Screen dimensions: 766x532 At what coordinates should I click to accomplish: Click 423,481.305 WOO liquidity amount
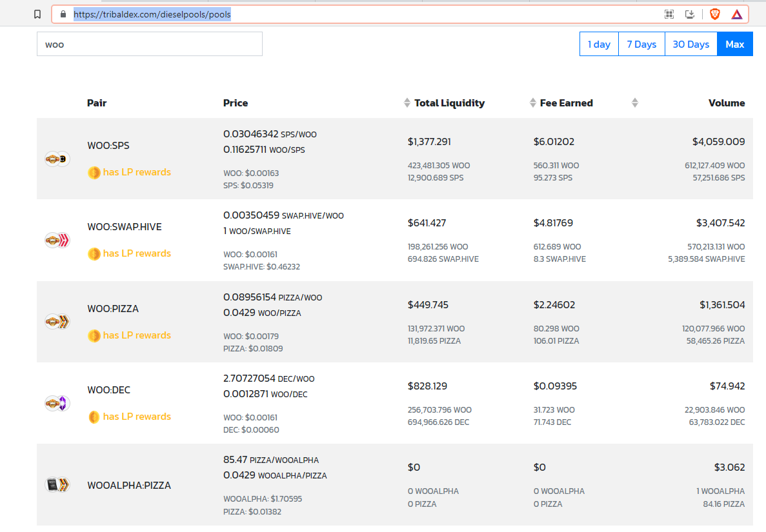(439, 166)
